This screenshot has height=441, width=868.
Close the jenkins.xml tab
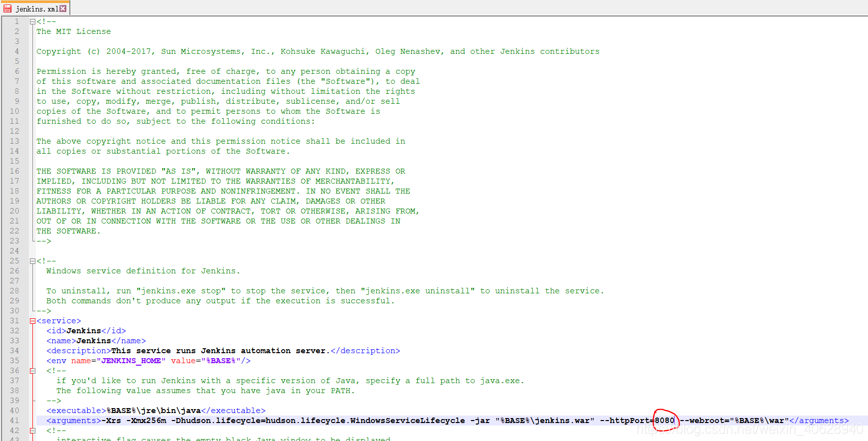[x=63, y=8]
